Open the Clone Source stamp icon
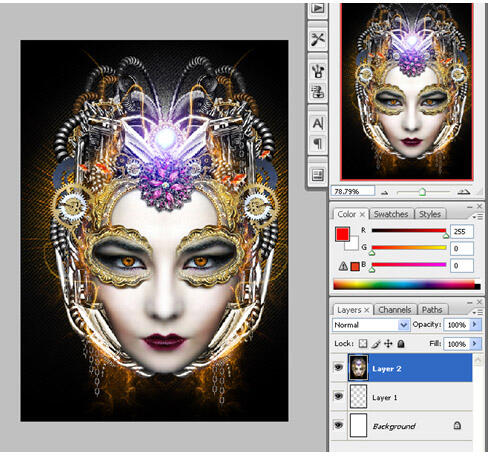 317,92
